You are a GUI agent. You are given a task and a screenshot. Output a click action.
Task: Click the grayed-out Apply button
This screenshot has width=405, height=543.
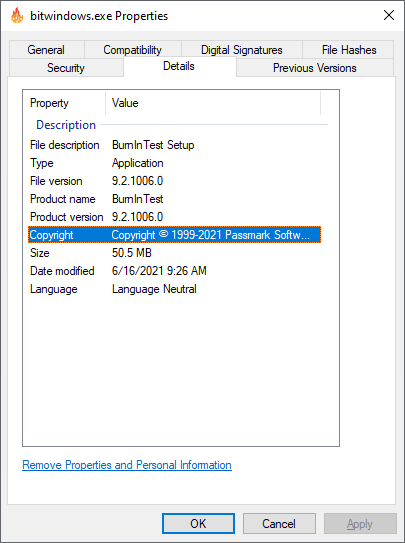click(360, 523)
